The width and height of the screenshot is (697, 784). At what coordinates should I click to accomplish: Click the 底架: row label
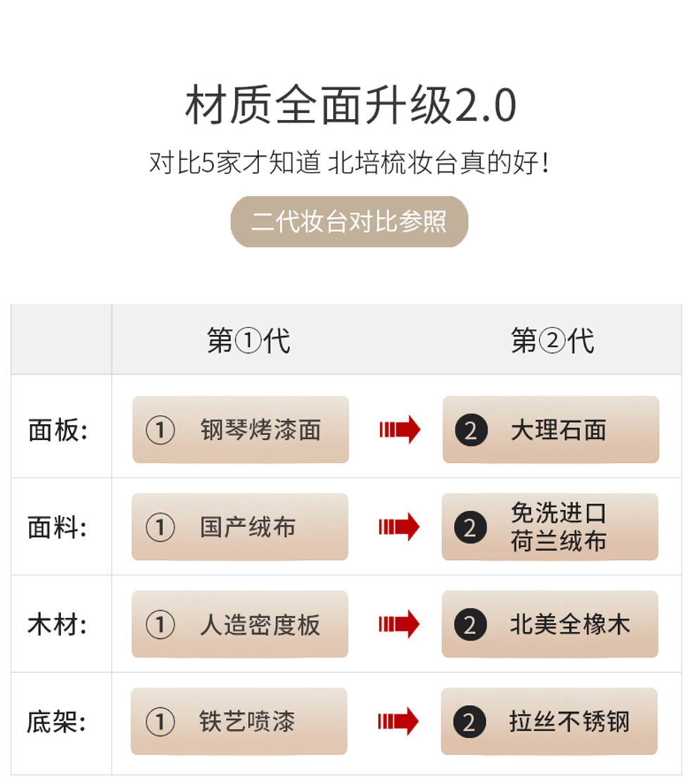coord(56,722)
